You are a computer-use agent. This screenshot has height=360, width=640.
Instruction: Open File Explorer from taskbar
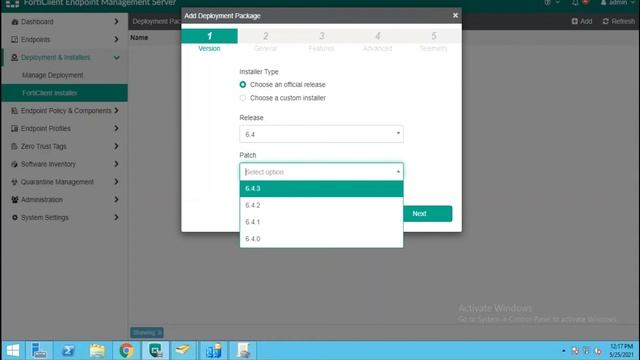tap(97, 351)
